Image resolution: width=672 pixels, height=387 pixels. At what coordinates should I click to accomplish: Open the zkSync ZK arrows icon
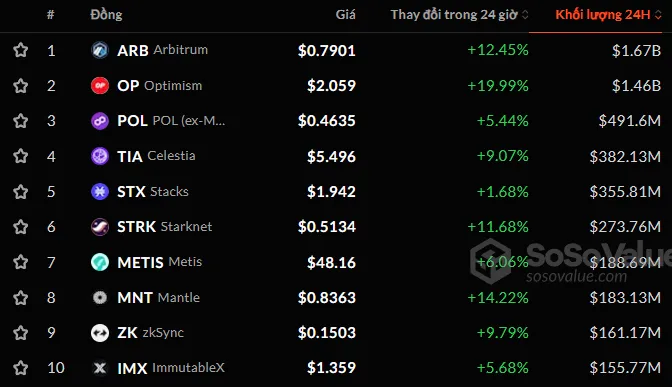(100, 333)
